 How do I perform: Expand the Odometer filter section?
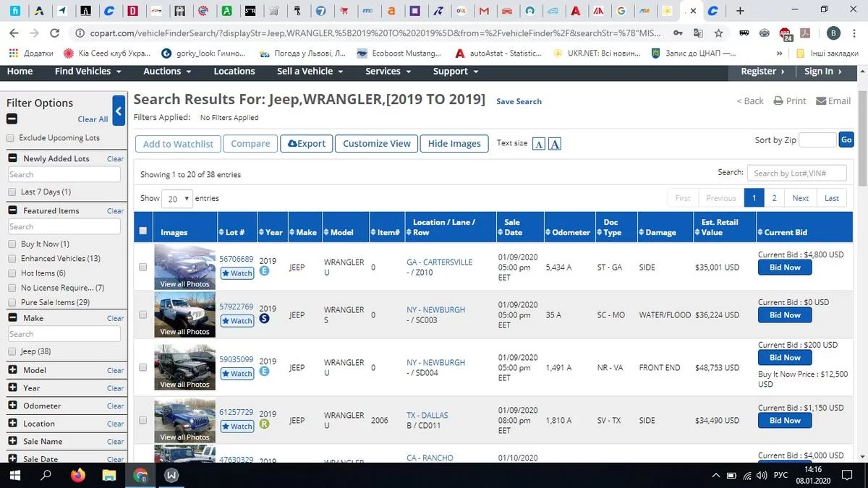point(12,406)
